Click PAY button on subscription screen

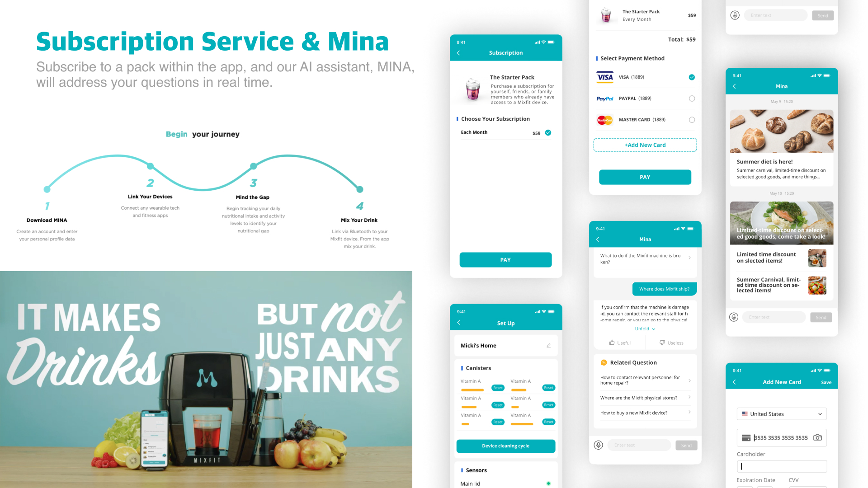click(505, 259)
